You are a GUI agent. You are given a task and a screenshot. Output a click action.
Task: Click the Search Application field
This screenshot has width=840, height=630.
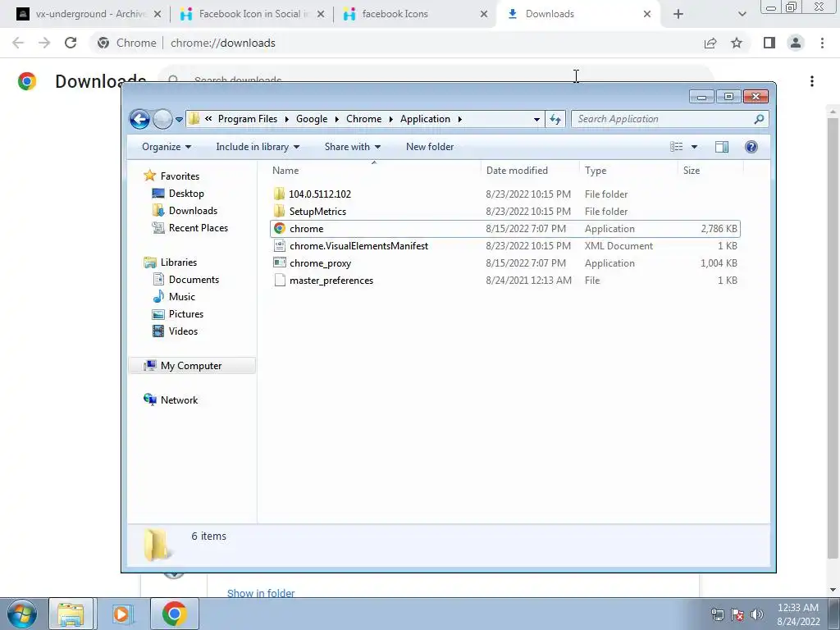(669, 119)
